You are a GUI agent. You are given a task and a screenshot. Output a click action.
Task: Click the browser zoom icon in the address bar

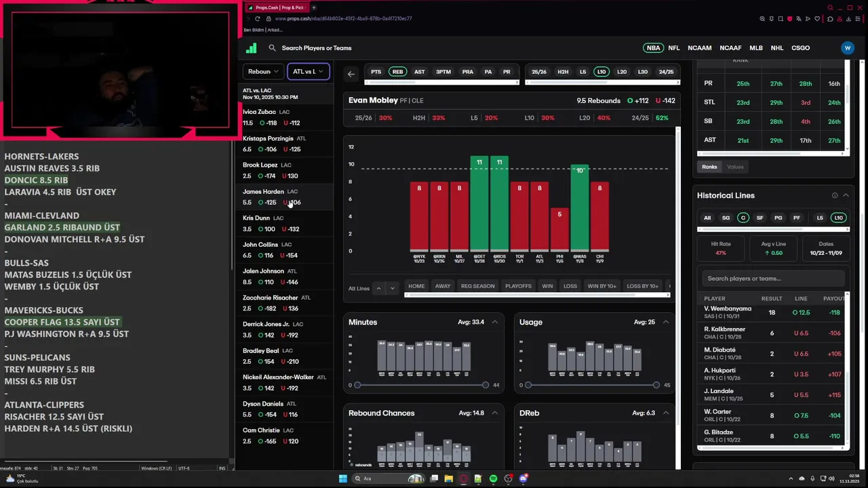click(x=763, y=19)
